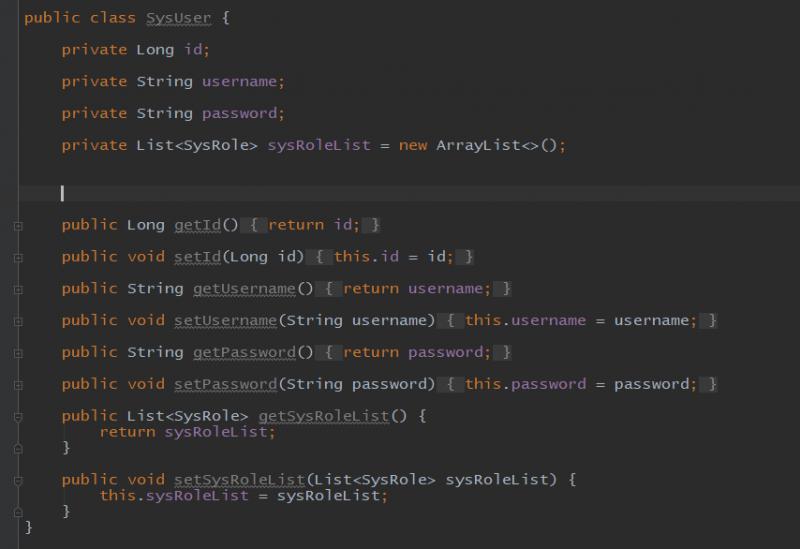
Task: Click the password field declaration
Action: [240, 113]
